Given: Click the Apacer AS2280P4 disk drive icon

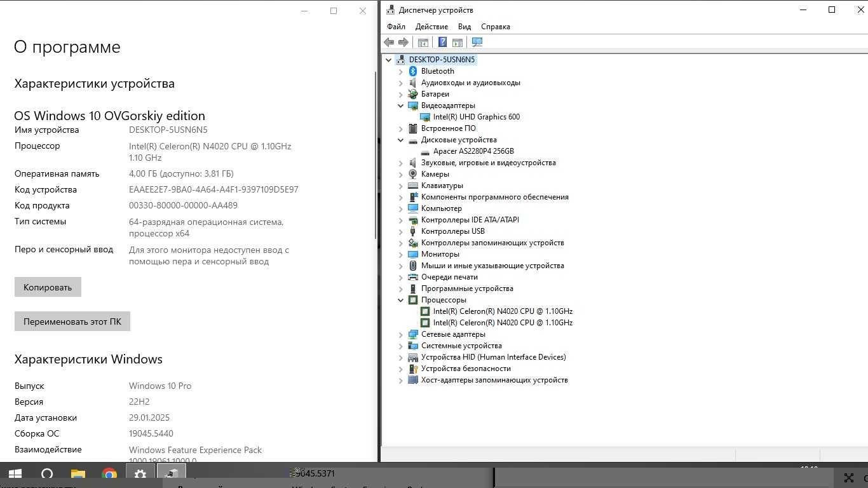Looking at the screenshot, I should coord(425,151).
